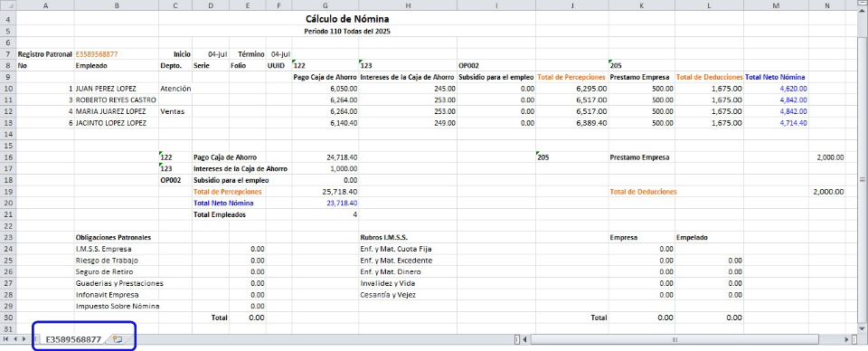This screenshot has width=868, height=351.
Task: Select column K header
Action: coord(642,5)
